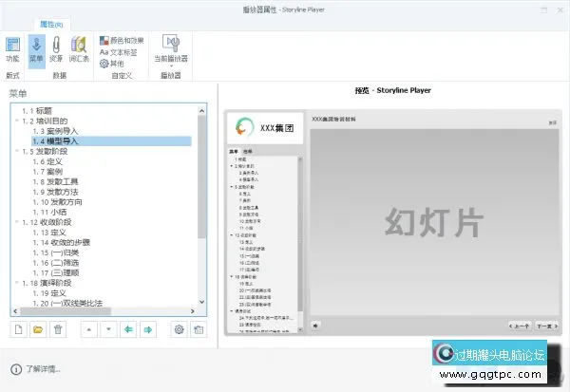
Task: Open the 资源 resources paperclip icon
Action: [x=56, y=49]
